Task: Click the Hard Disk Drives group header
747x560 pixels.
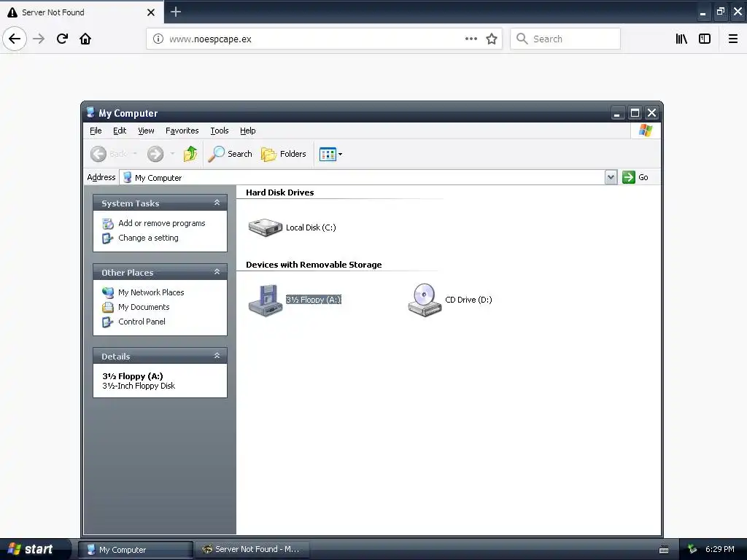Action: tap(279, 192)
